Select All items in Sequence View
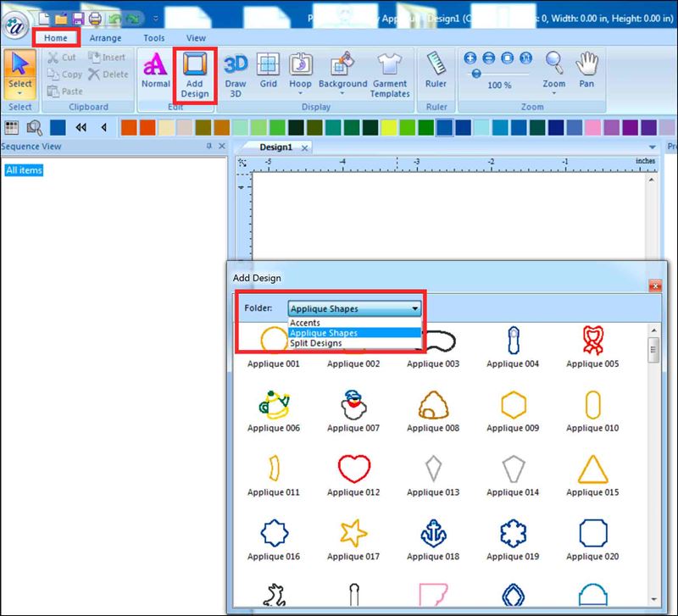This screenshot has width=678, height=616. coord(24,170)
